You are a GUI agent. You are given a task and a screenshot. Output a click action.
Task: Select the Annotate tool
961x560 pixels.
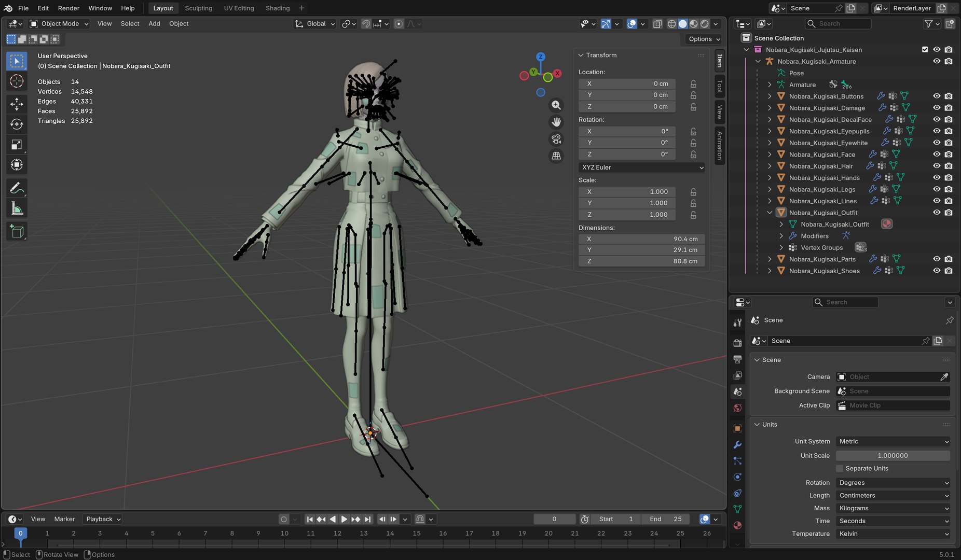[17, 188]
